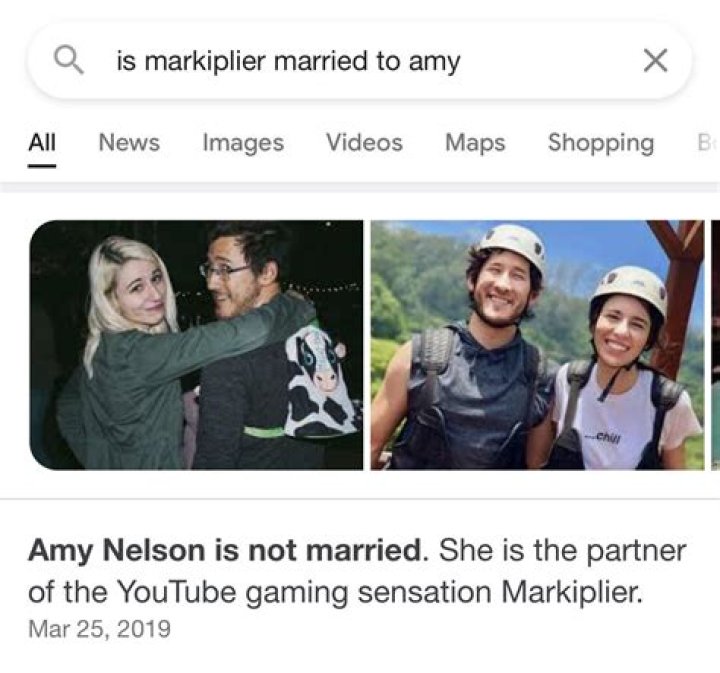This screenshot has width=720, height=673.
Task: Click the word 'amy' in the search box
Action: (x=434, y=62)
